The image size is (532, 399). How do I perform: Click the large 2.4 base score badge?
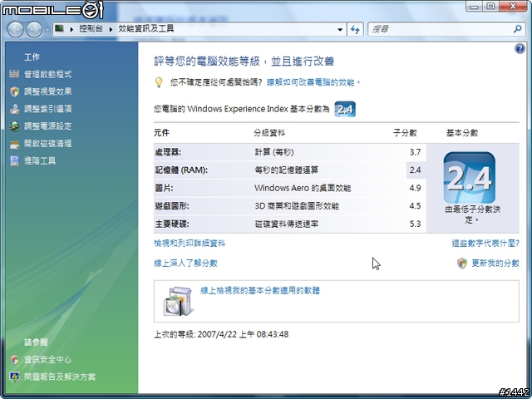(x=469, y=178)
